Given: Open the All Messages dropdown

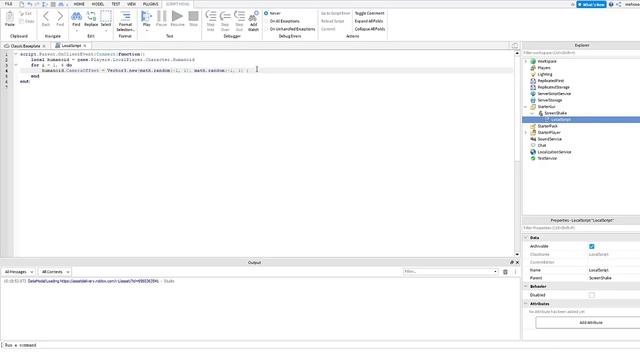Looking at the screenshot, I should 19,272.
